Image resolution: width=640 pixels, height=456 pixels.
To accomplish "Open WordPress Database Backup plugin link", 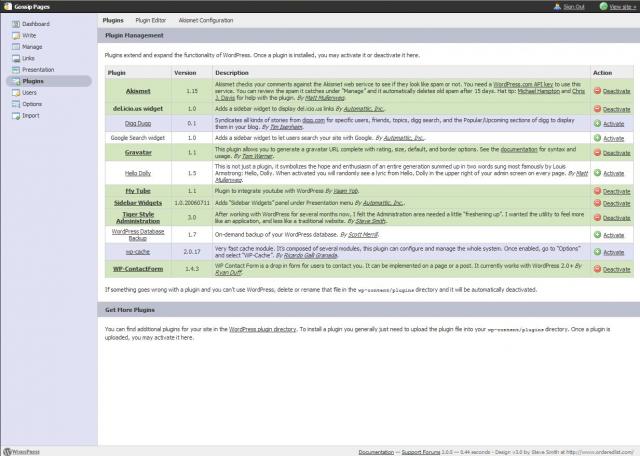I will (138, 235).
